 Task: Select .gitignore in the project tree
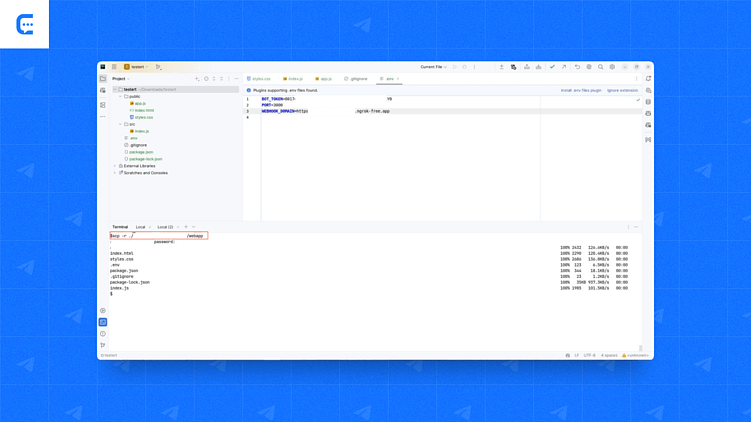136,145
